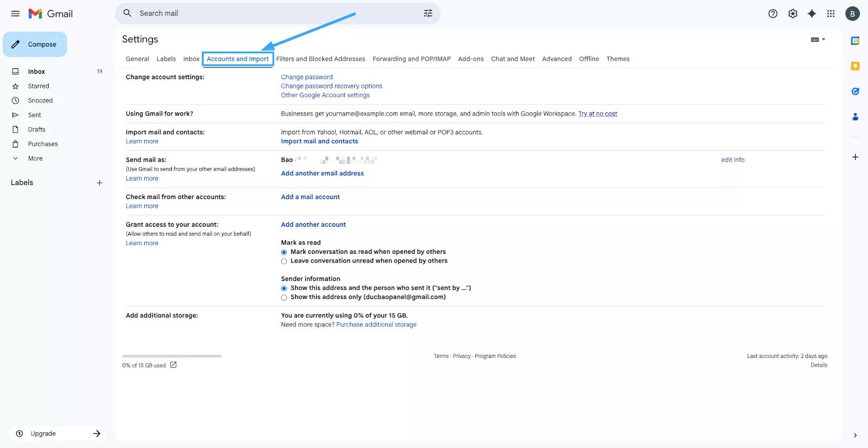Select Leave conversation unread when opened by others
The image size is (868, 448).
click(284, 261)
